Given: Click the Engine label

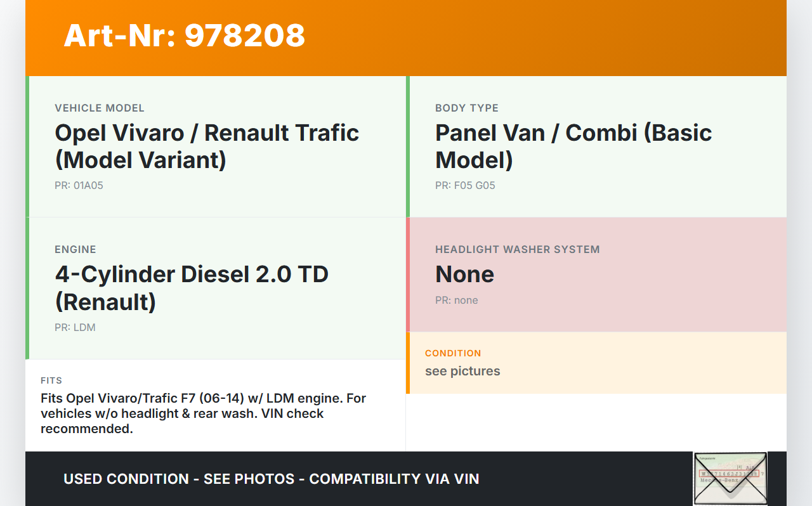Looking at the screenshot, I should point(75,250).
